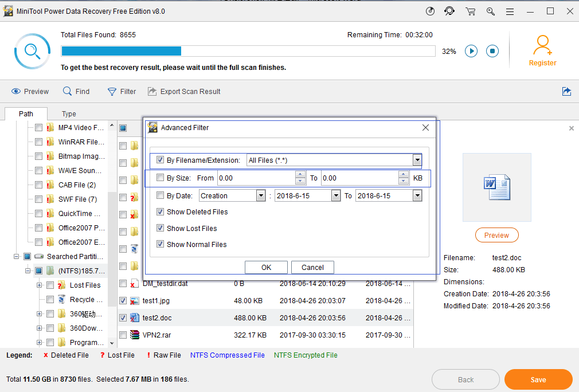
Task: Open the Creation date type dropdown
Action: coord(261,195)
